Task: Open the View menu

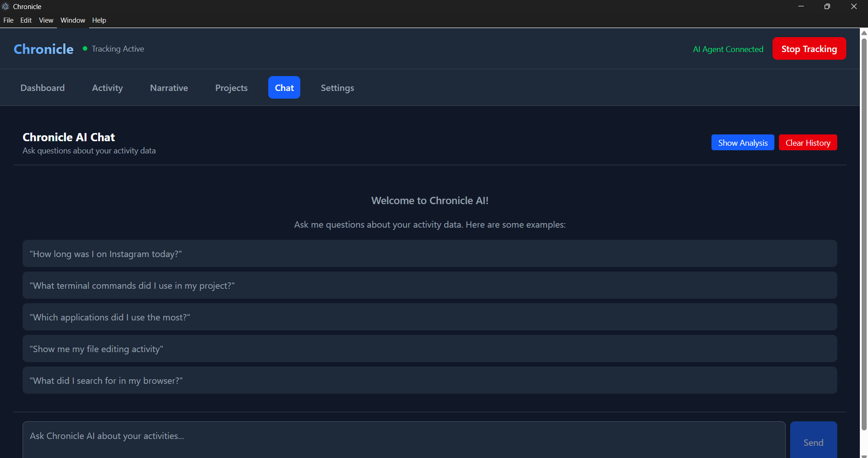Action: 46,20
